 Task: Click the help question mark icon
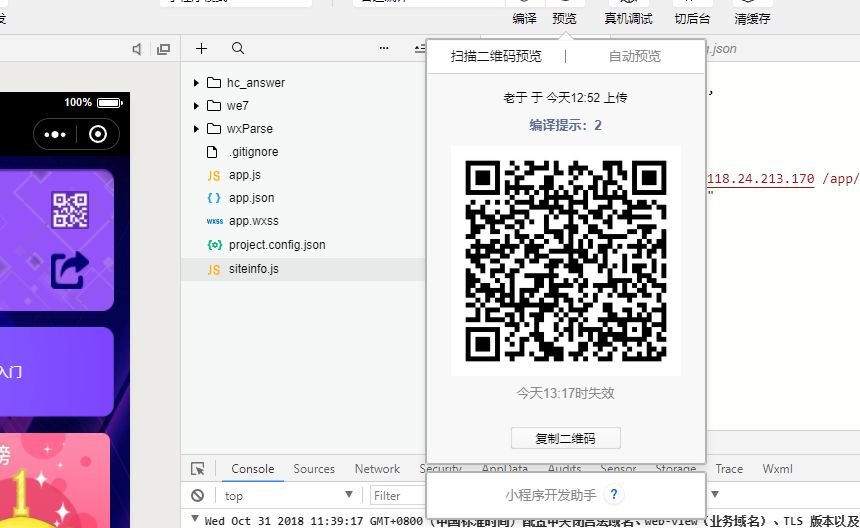[614, 495]
